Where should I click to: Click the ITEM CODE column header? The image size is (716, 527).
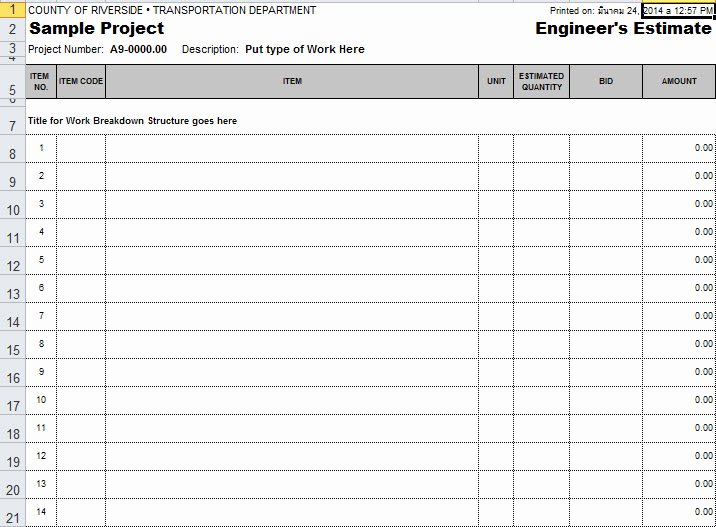(81, 81)
